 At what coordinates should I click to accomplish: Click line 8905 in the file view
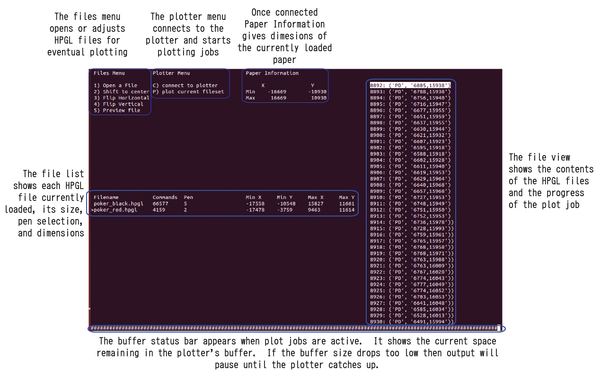pos(410,167)
